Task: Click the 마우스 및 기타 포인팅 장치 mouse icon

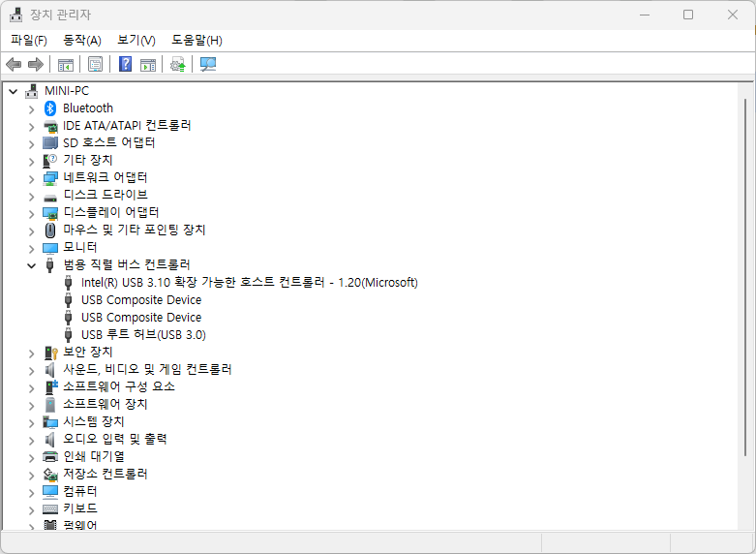Action: [x=50, y=231]
